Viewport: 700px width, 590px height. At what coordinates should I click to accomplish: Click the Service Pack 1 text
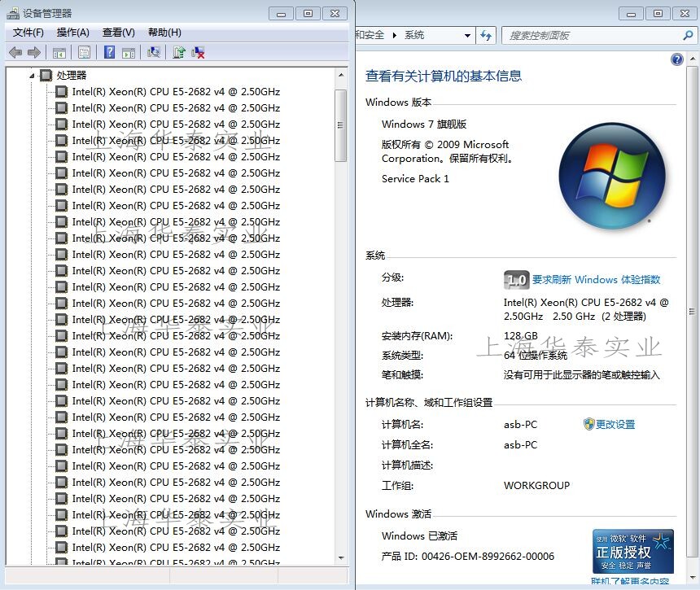click(415, 178)
